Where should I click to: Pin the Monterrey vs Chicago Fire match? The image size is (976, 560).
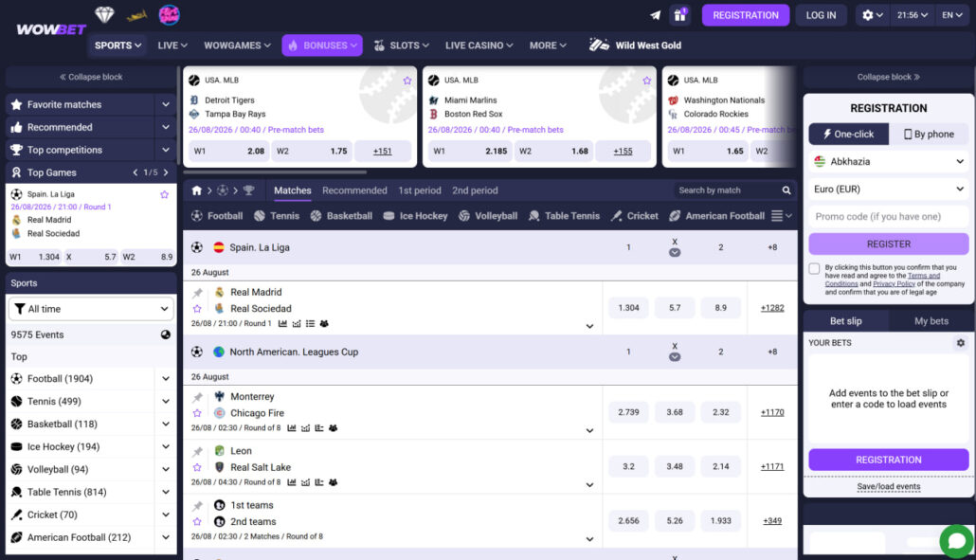(197, 397)
